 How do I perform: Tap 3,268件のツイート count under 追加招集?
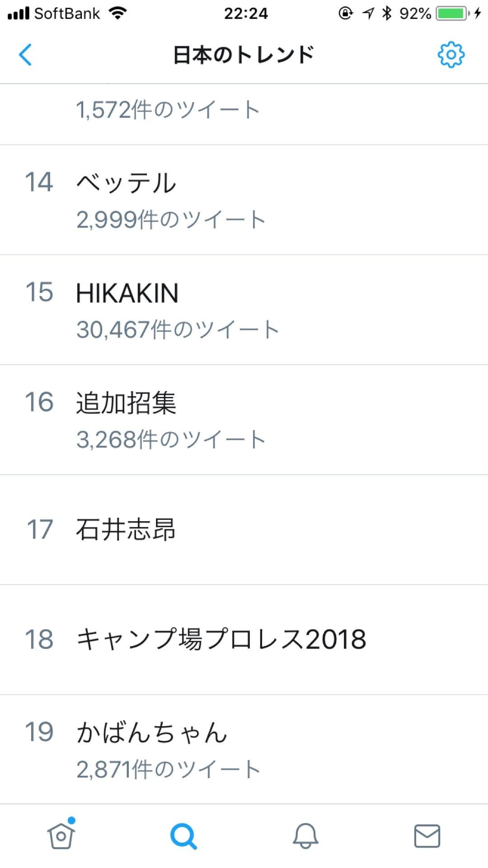[x=171, y=439]
